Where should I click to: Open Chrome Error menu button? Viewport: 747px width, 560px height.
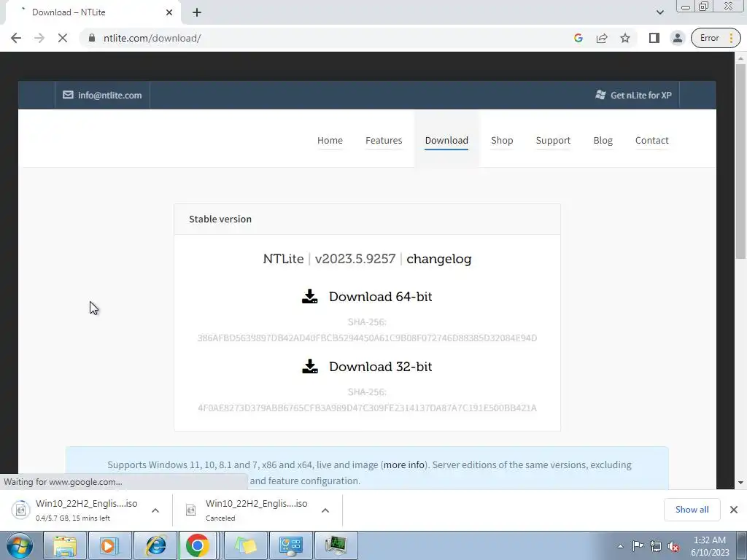tap(716, 38)
